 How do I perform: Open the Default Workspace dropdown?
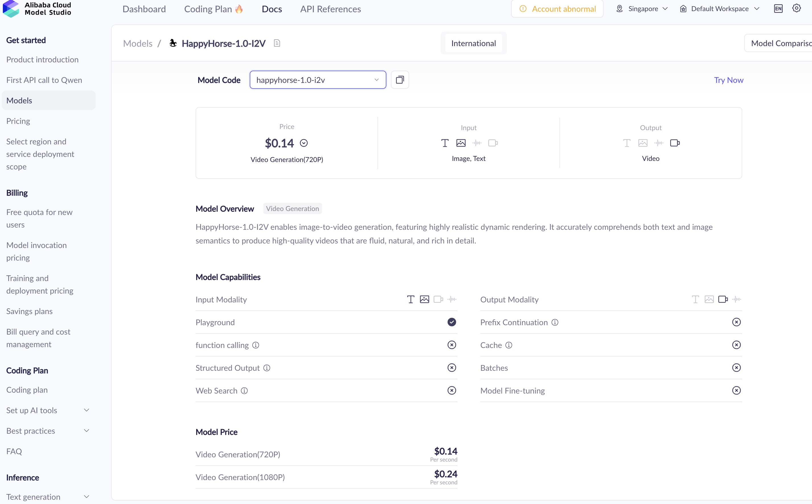coord(719,9)
